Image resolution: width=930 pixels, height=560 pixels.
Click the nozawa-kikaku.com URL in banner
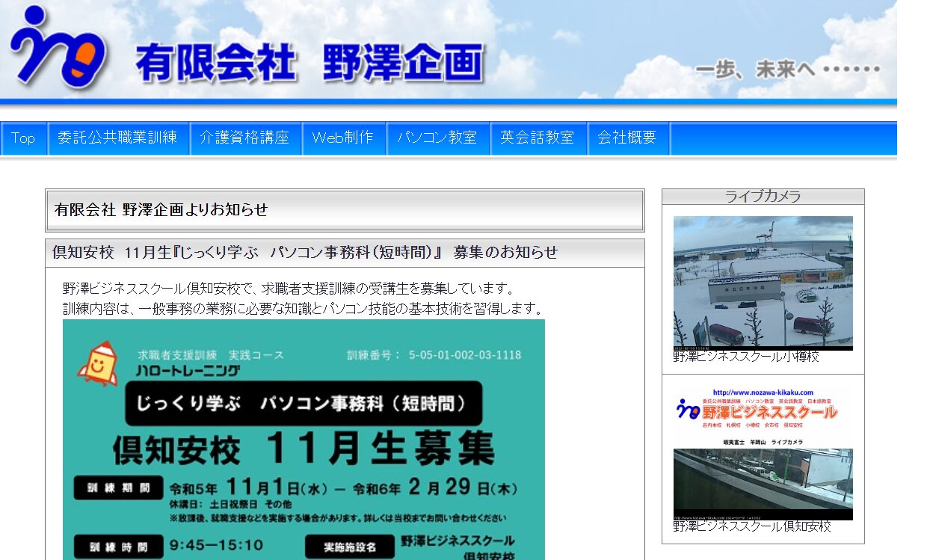tap(763, 393)
